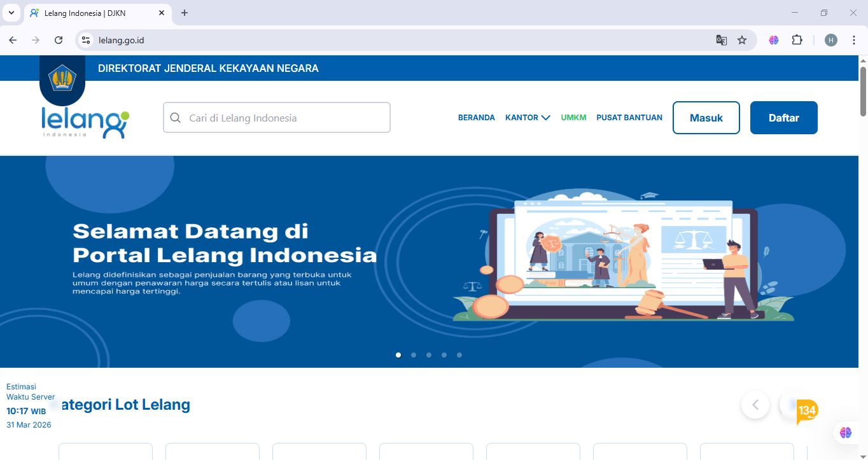The image size is (868, 460).
Task: Click the carousel previous arrow
Action: pyautogui.click(x=755, y=405)
